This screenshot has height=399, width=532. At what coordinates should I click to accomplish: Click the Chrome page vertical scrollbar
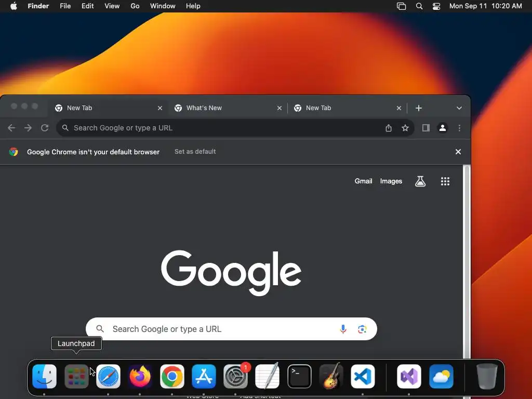click(467, 261)
